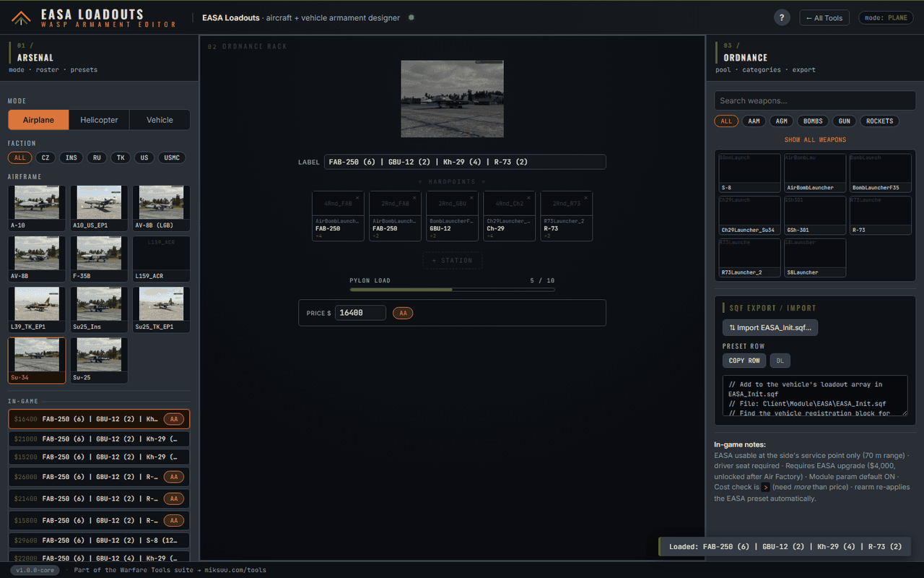
Task: Pick the R-73 weapon card
Action: [881, 215]
